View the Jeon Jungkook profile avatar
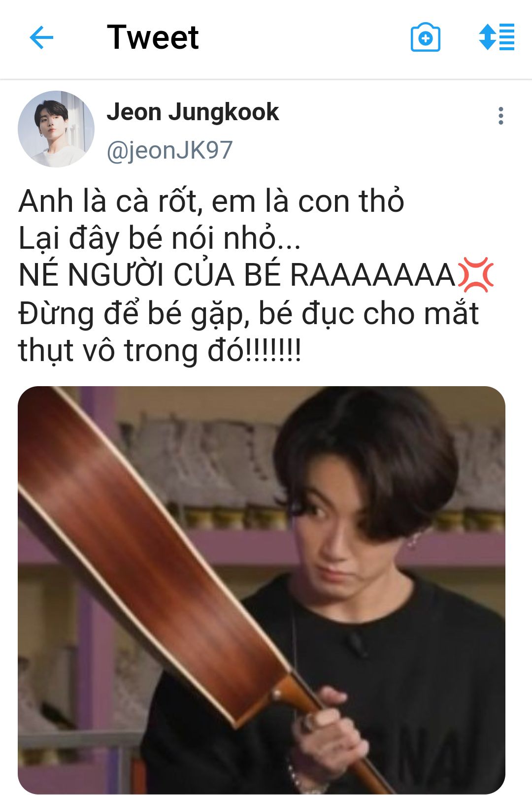Viewport: 532px width, 795px height. pyautogui.click(x=56, y=129)
